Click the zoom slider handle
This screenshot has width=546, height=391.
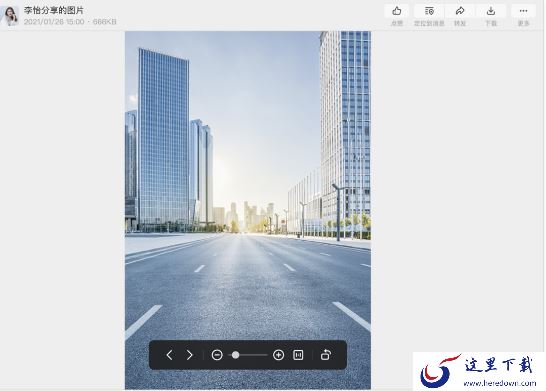pos(235,355)
